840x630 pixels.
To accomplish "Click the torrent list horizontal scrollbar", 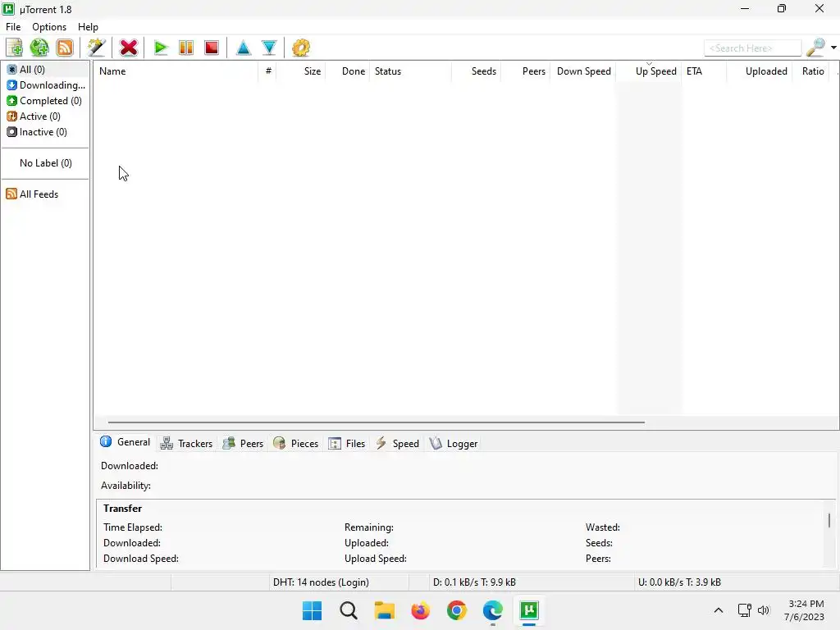I will pos(376,422).
